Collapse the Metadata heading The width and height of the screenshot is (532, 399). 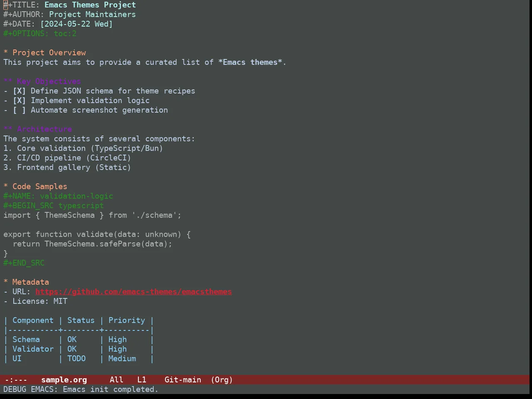(26, 282)
